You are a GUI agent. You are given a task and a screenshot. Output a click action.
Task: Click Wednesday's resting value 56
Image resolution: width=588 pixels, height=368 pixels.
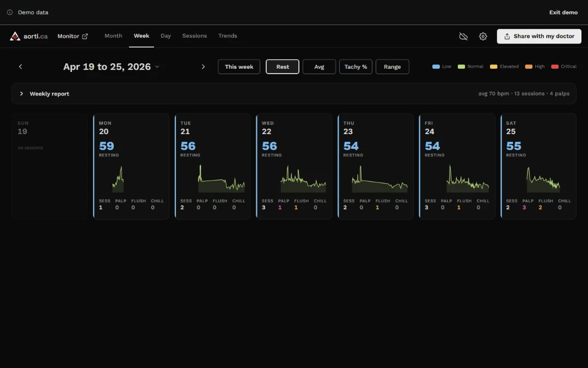click(269, 146)
